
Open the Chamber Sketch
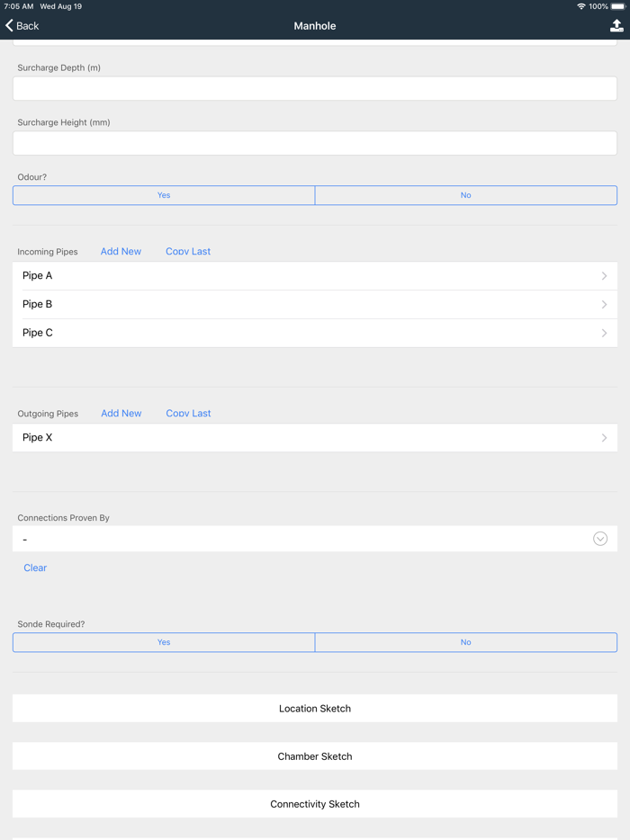click(x=315, y=756)
